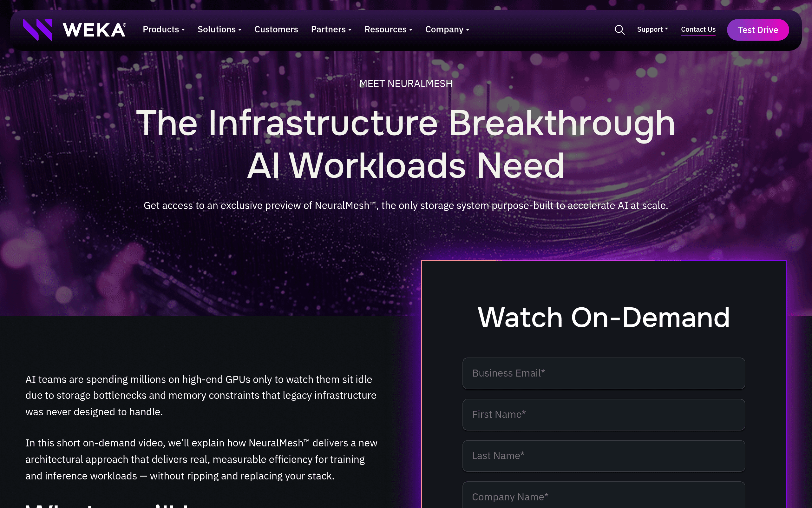Click the WEKA logo icon
This screenshot has height=508, width=812.
pyautogui.click(x=37, y=30)
